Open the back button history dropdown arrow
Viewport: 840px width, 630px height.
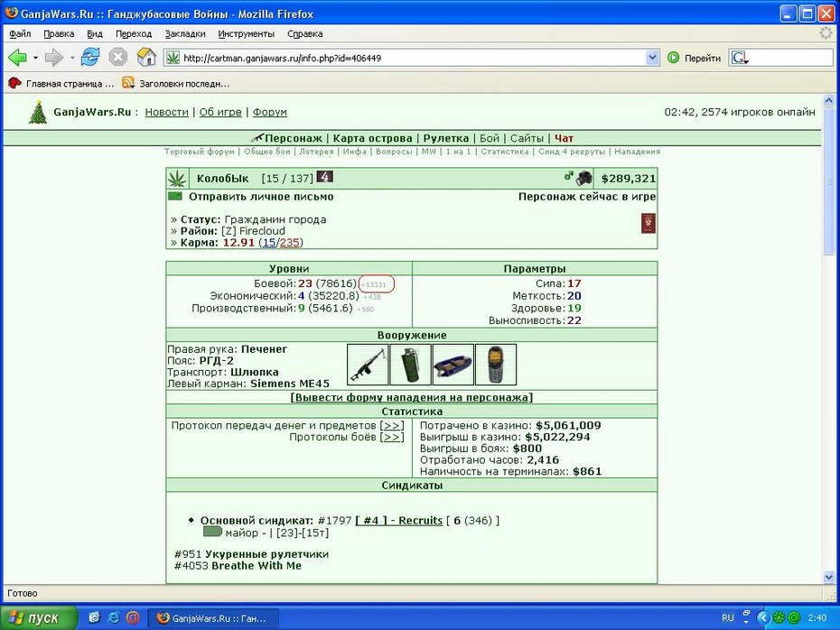click(35, 58)
